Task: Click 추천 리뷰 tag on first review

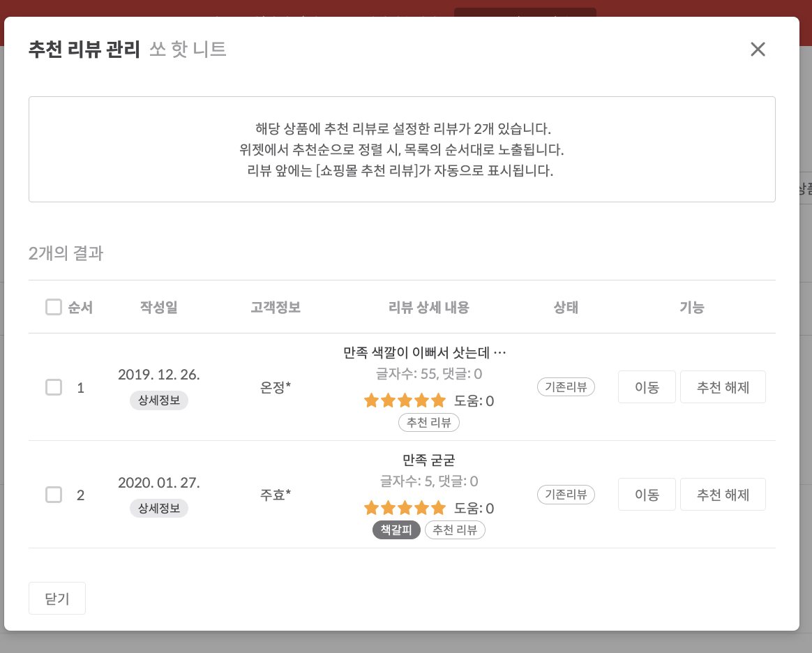Action: pyautogui.click(x=429, y=423)
